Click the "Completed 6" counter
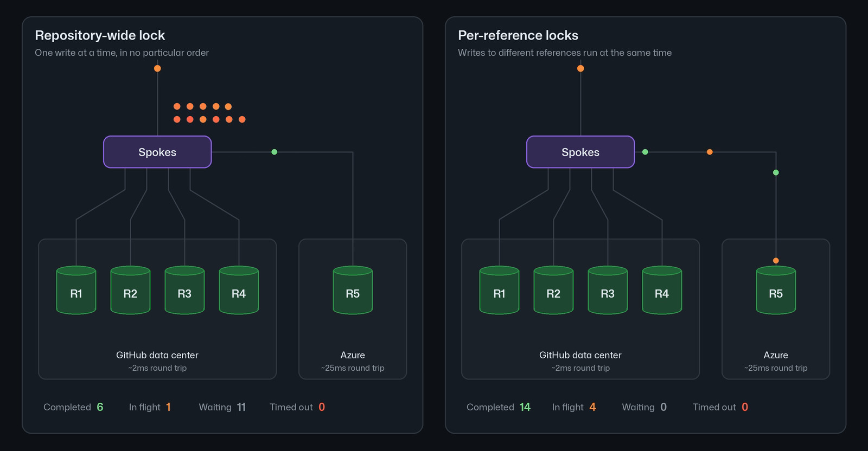 point(73,407)
